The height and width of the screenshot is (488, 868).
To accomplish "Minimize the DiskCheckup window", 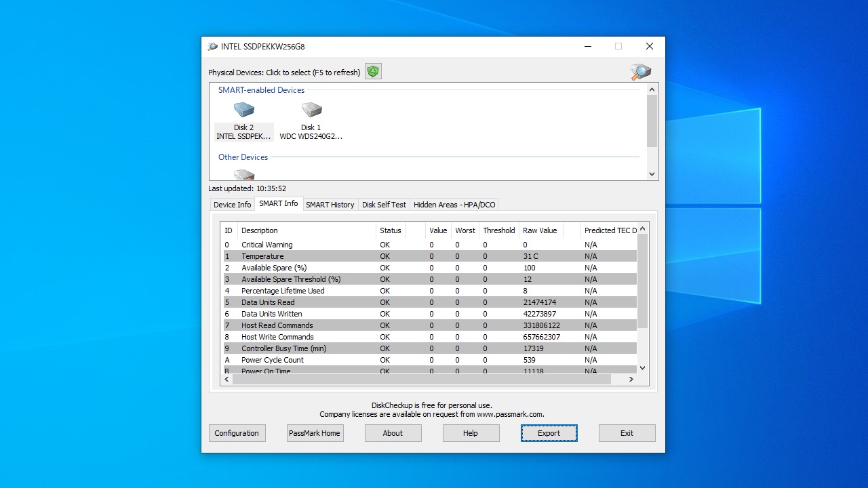I will [587, 47].
